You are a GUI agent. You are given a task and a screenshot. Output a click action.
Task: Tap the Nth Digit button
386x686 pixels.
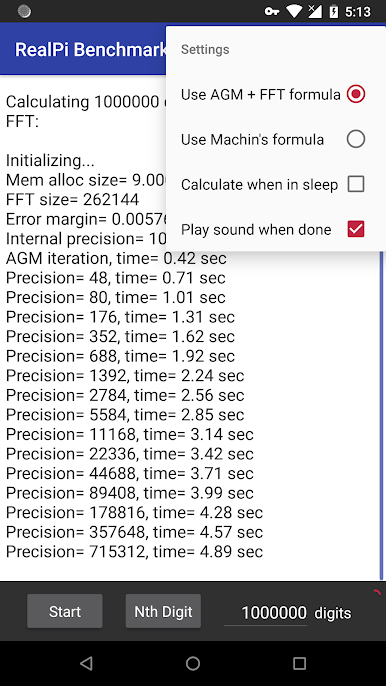(x=163, y=611)
